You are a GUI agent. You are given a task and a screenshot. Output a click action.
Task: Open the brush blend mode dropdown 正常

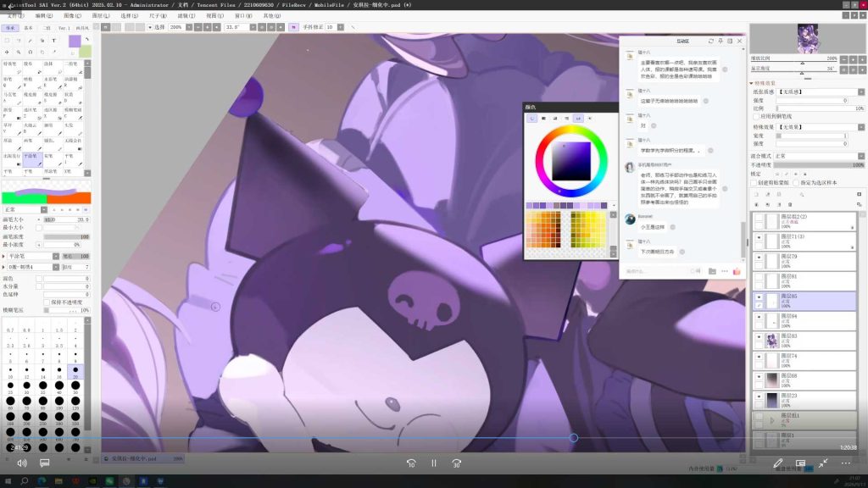tap(44, 210)
